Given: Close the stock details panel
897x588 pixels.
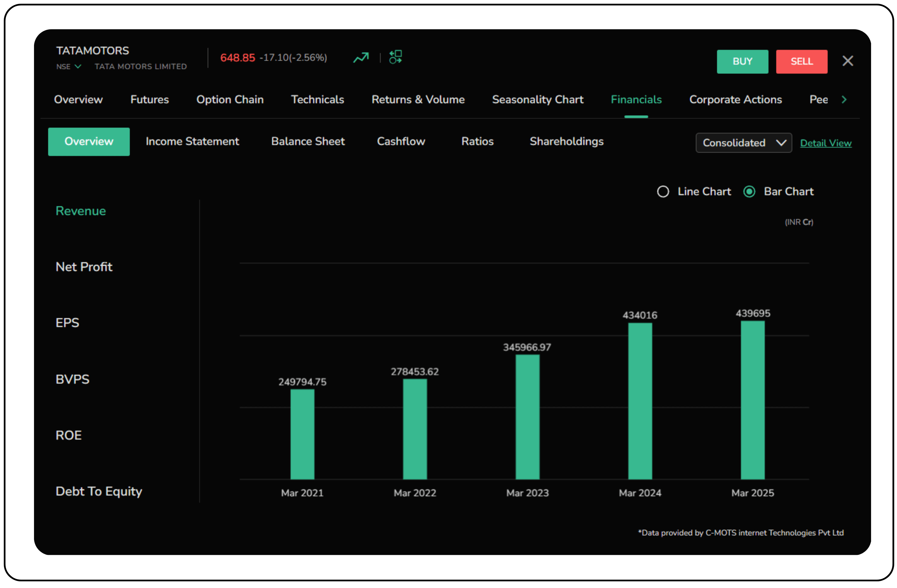Looking at the screenshot, I should (847, 61).
